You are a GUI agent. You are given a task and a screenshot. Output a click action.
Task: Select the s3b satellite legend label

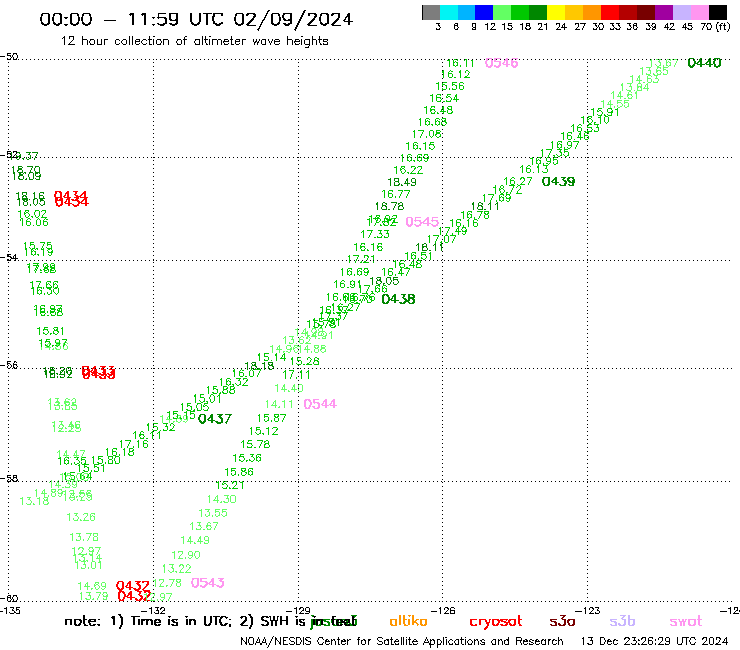pos(622,622)
